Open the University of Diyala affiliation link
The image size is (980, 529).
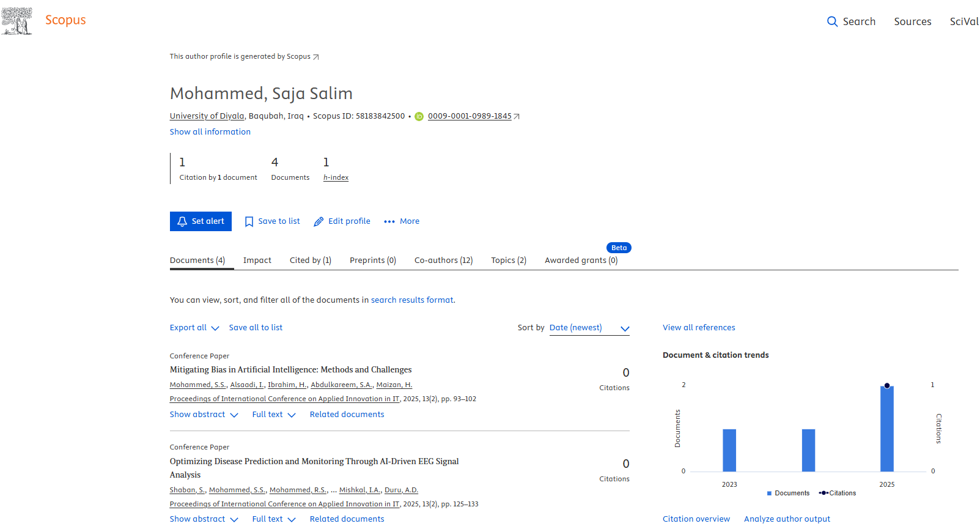tap(207, 116)
